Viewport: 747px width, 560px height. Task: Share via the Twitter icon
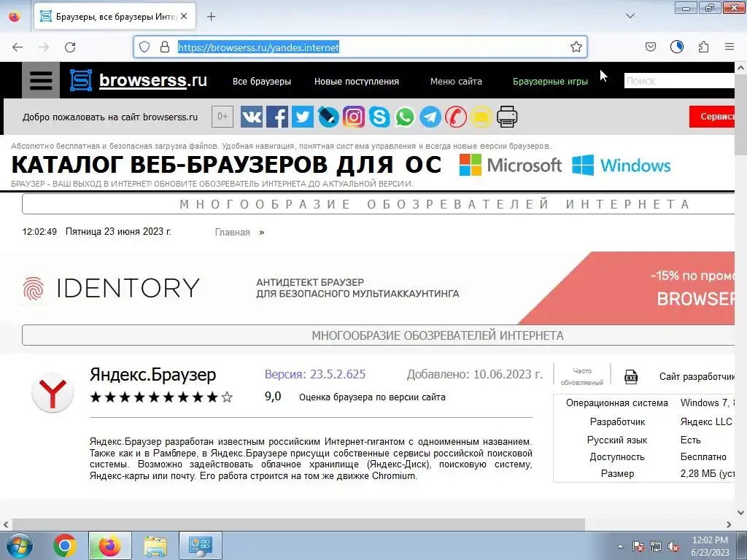303,117
